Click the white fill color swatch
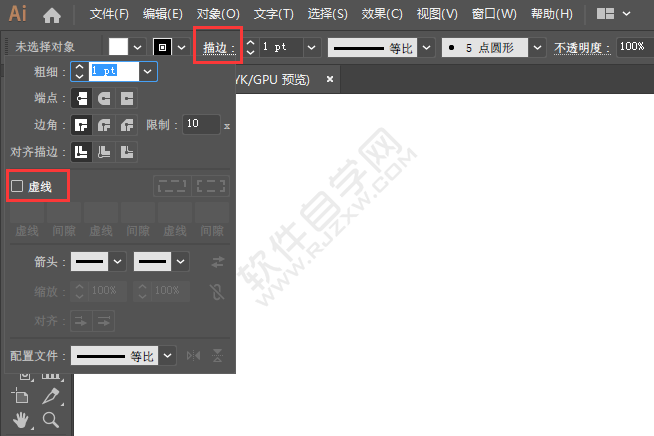This screenshot has height=436, width=654. tap(118, 47)
